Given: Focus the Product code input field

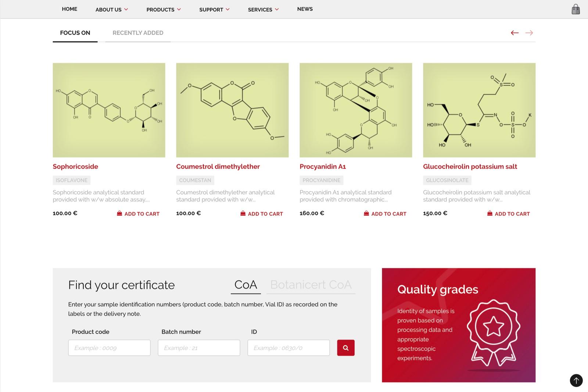Looking at the screenshot, I should coord(109,348).
